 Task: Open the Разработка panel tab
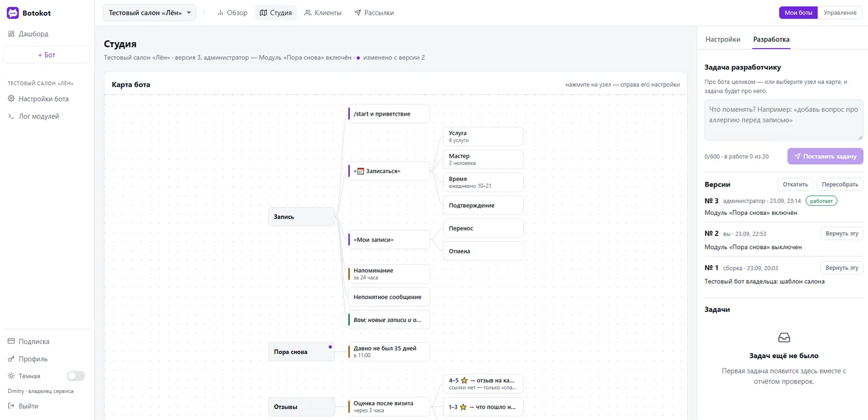(x=771, y=39)
